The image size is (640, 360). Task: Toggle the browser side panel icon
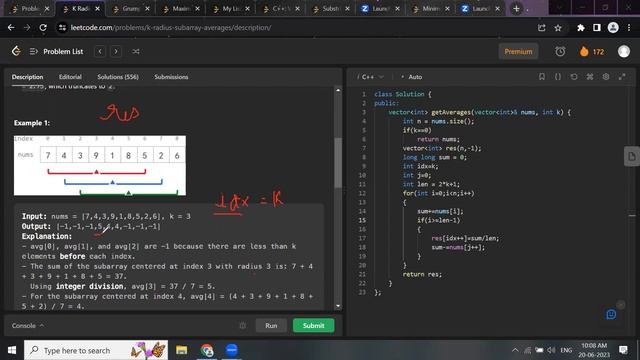596,27
